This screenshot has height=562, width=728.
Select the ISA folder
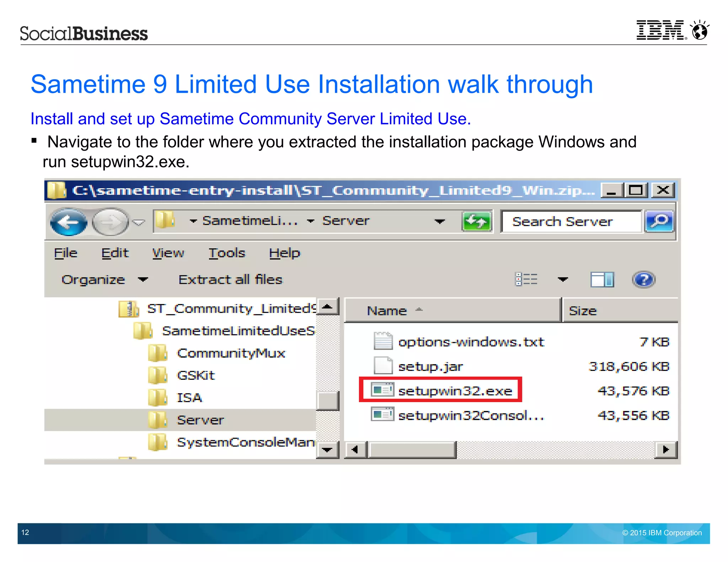[x=175, y=398]
